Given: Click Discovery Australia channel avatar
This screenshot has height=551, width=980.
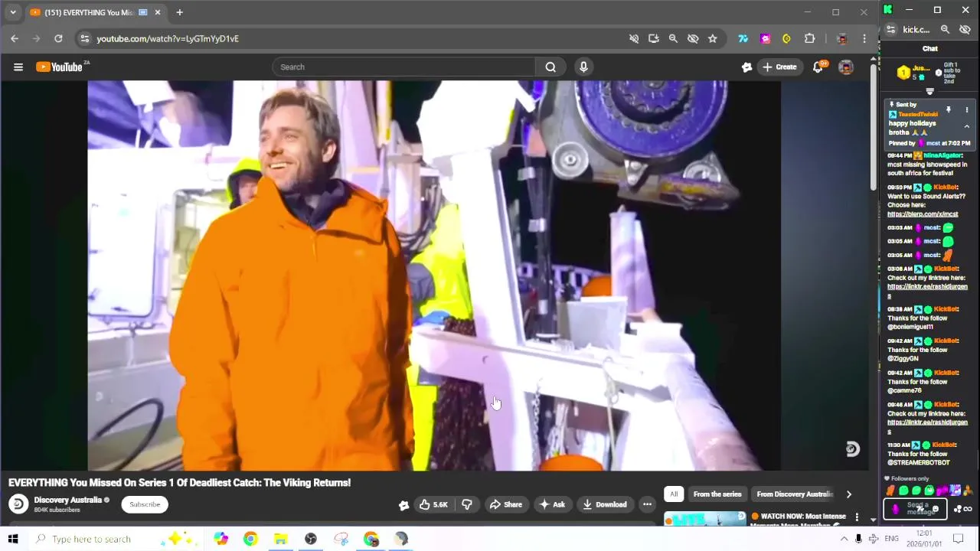Looking at the screenshot, I should (x=18, y=504).
